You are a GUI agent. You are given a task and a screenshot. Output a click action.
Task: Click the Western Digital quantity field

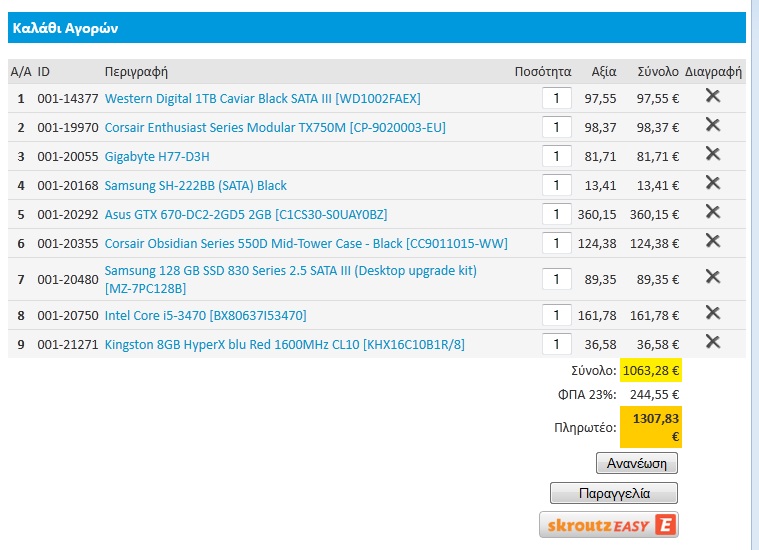[x=557, y=98]
